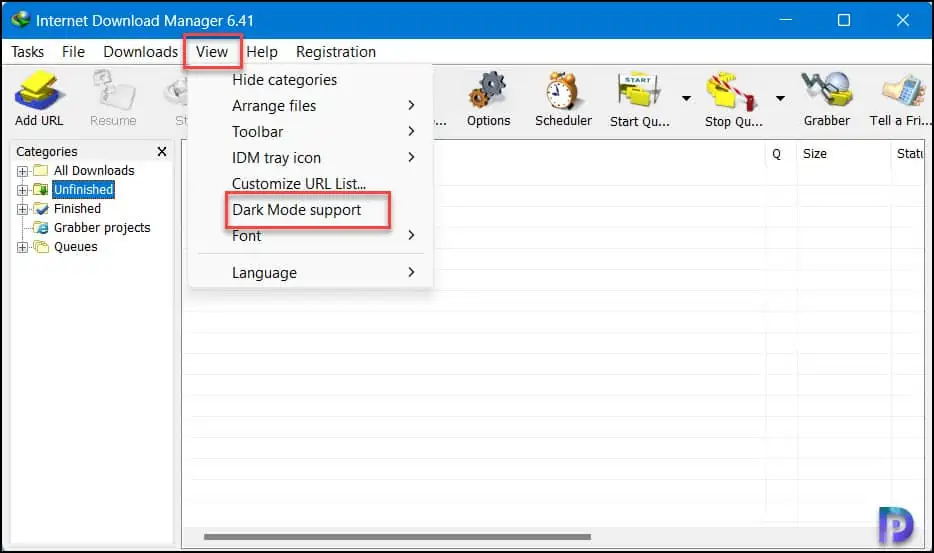
Task: Click the All Downloads folder icon
Action: coord(41,170)
